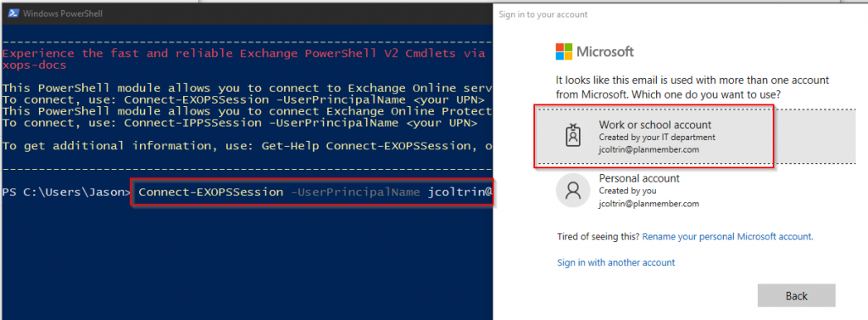Click the Connect-EXOPSSession command line
868x320 pixels.
coord(312,193)
